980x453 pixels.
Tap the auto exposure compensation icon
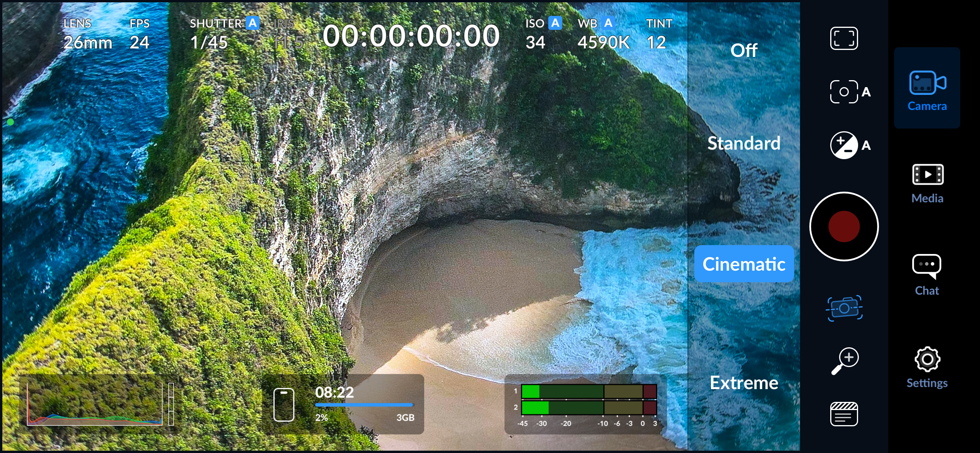click(x=845, y=145)
